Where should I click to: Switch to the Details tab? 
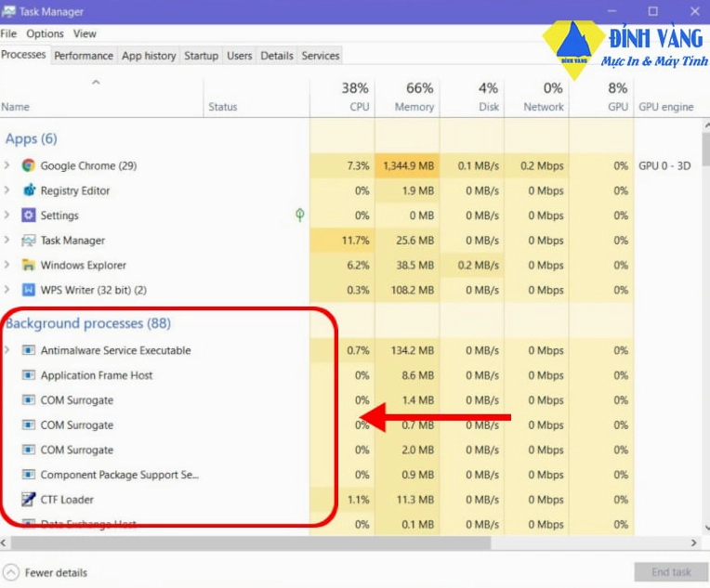(277, 56)
